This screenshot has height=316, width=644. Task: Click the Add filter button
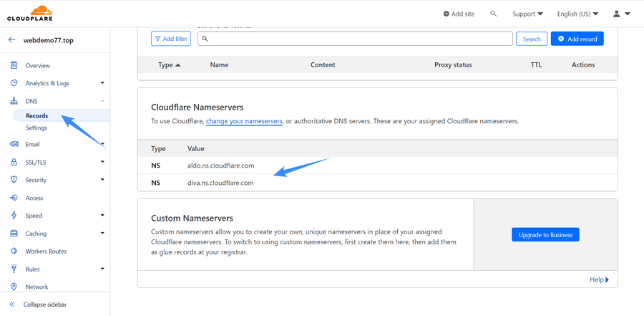(x=171, y=39)
